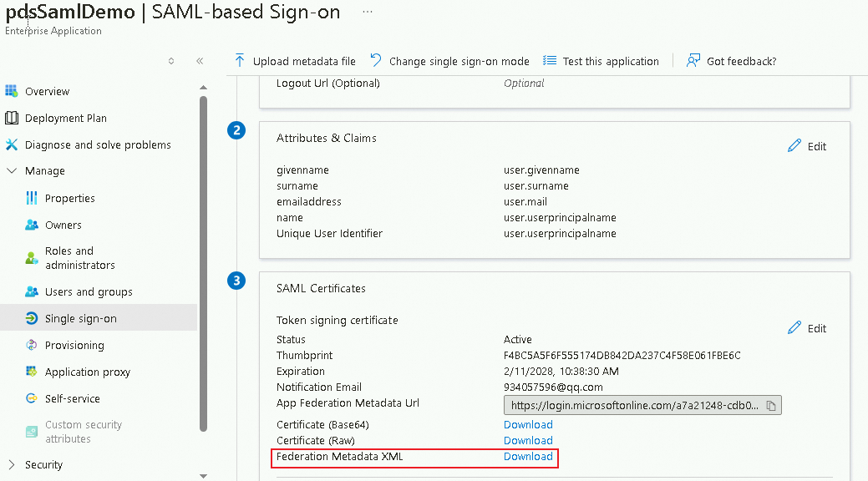Screen dimensions: 868x481
Task: Click sidebar up-down sort arrows
Action: coord(171,61)
